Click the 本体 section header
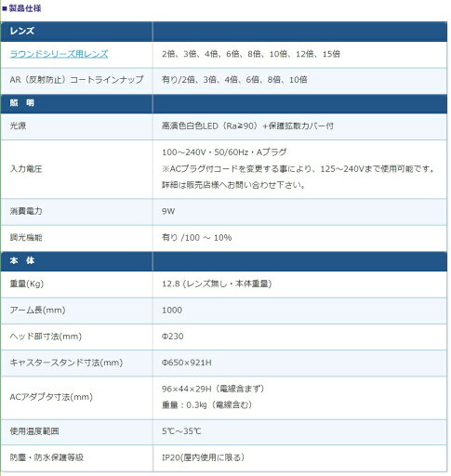 [x=21, y=260]
